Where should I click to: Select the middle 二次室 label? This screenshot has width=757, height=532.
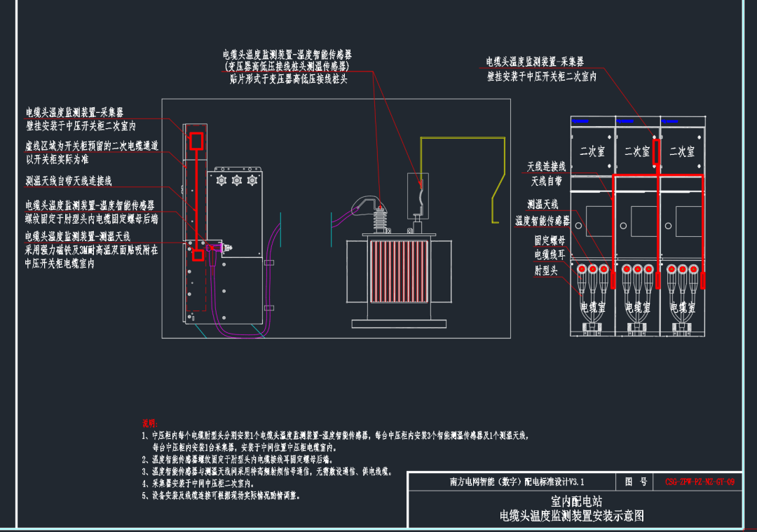637,151
